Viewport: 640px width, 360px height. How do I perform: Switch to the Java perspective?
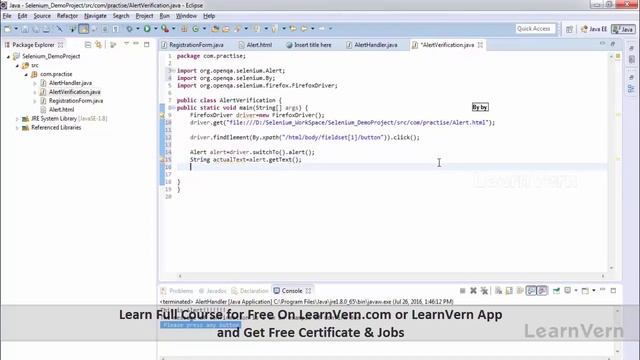623,29
